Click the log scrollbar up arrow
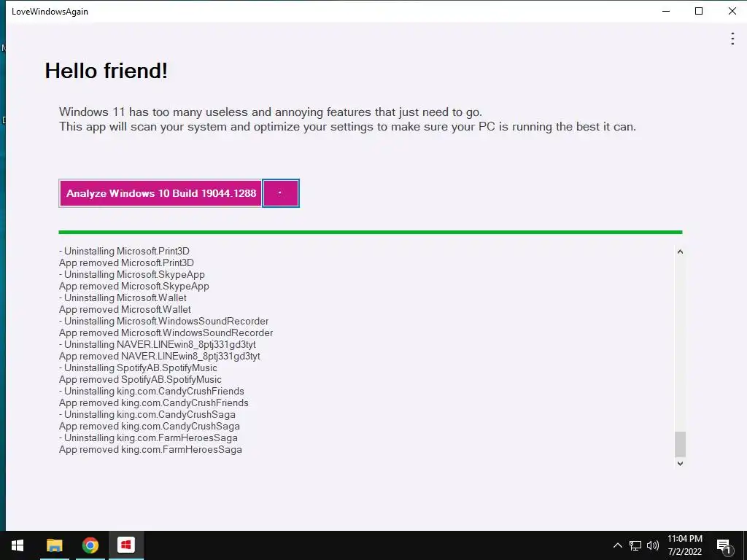 (680, 252)
